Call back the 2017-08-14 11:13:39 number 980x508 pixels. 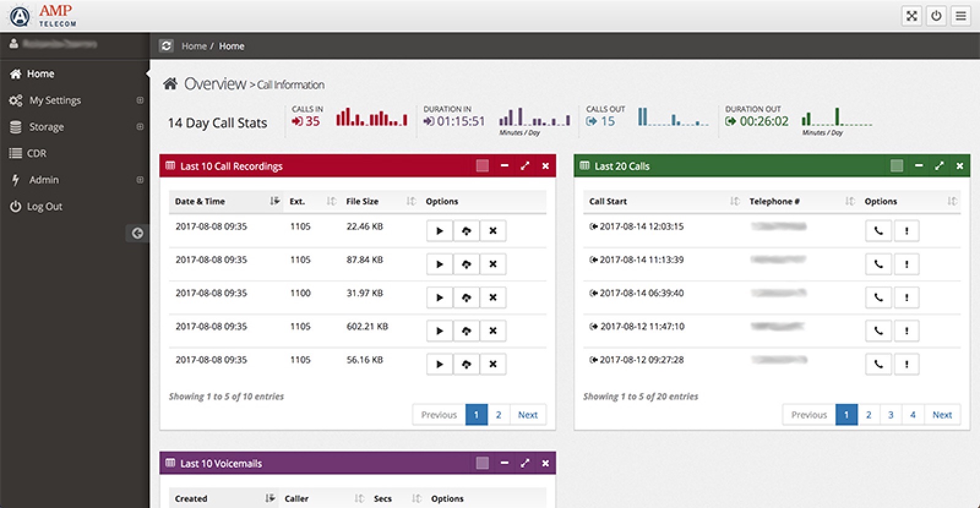[878, 264]
